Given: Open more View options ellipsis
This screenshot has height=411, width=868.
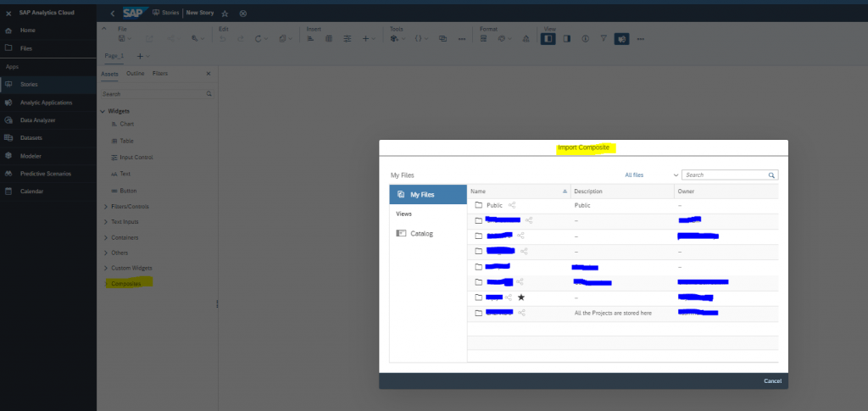Looking at the screenshot, I should coord(641,39).
